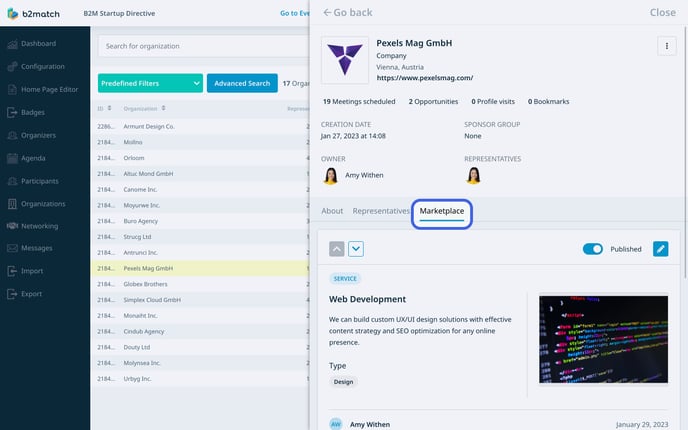Select the Simplex Cloud GmbH row
This screenshot has height=430, width=688.
click(200, 300)
